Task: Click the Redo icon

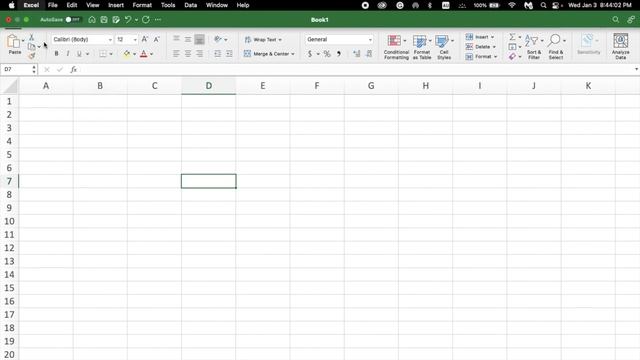Action: [x=146, y=20]
